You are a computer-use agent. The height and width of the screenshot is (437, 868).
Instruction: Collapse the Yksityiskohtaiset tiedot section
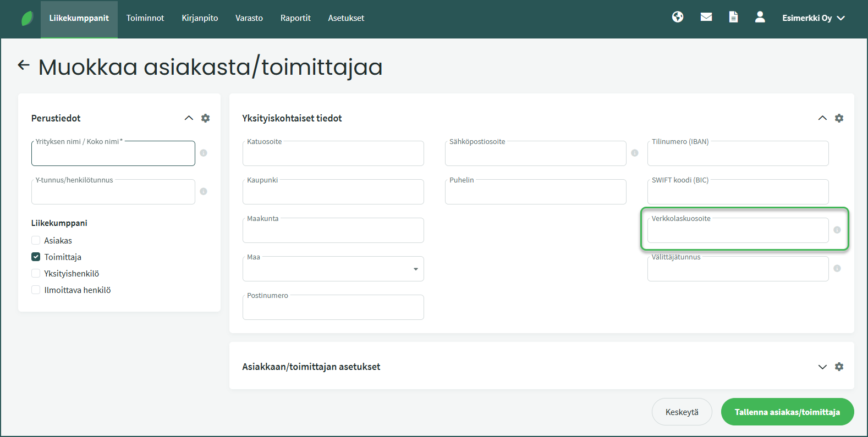pyautogui.click(x=822, y=118)
